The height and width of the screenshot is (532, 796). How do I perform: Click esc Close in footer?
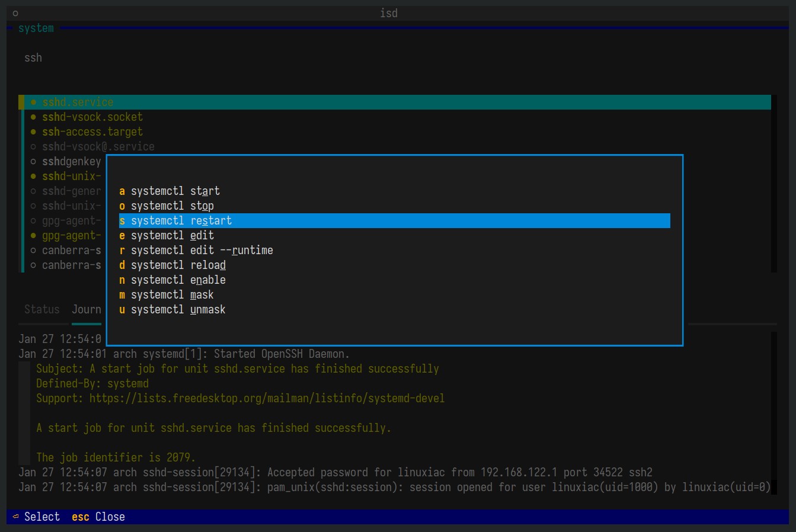98,517
